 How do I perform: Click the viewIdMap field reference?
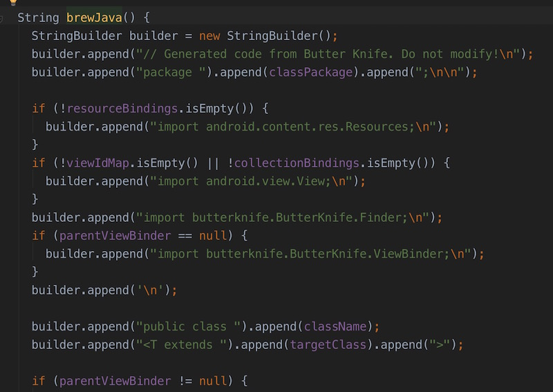(97, 163)
